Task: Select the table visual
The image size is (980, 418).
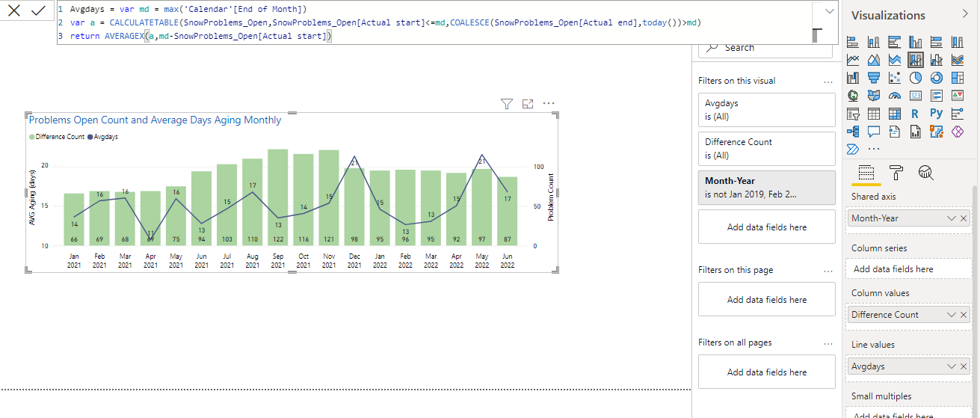Action: click(874, 114)
